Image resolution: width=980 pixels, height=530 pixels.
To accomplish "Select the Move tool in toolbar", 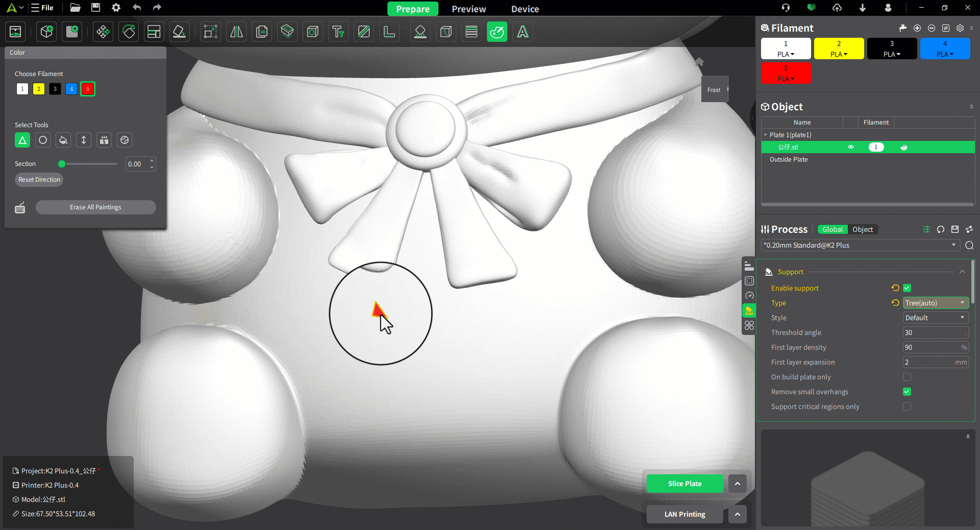I will tap(103, 32).
